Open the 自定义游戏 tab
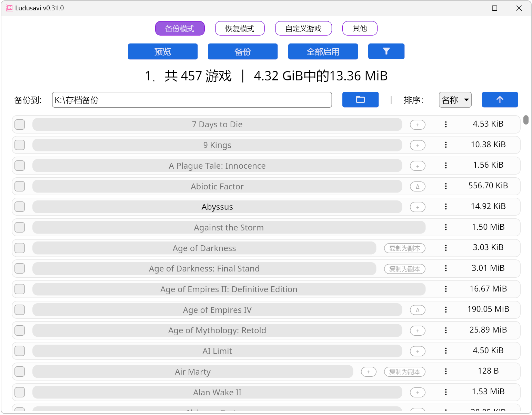This screenshot has width=532, height=415. click(x=303, y=28)
